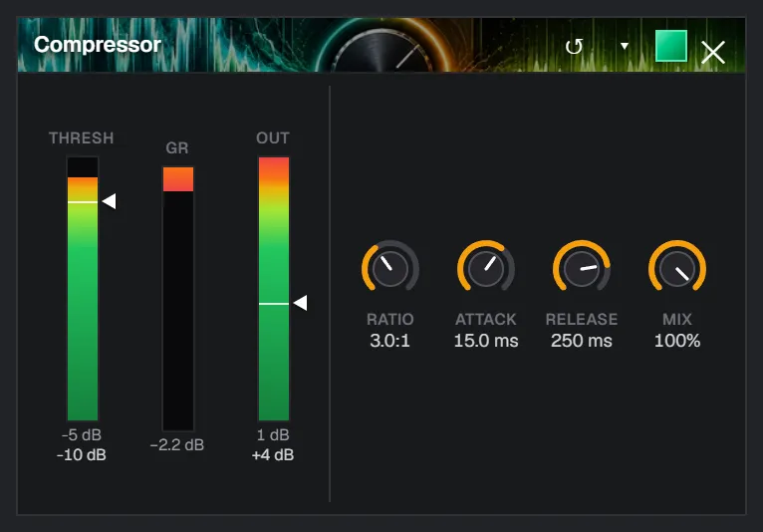763x532 pixels.
Task: Click the OUT label
Action: (273, 138)
